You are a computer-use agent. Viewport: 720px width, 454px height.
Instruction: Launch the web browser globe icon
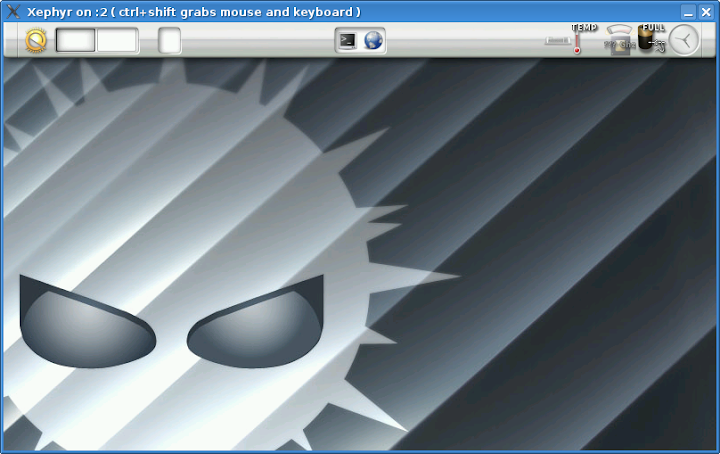click(x=373, y=40)
